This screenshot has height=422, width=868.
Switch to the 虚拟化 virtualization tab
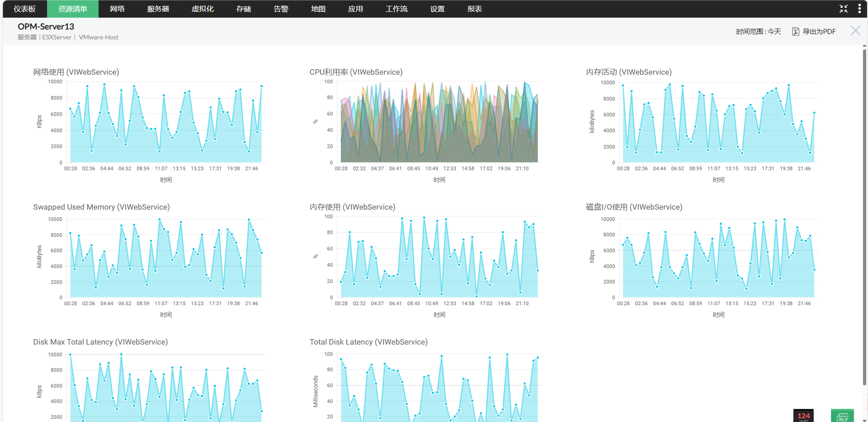(x=203, y=9)
